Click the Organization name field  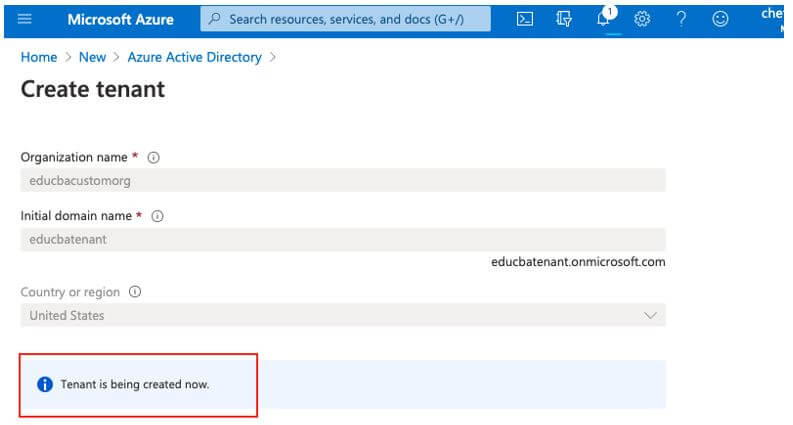tap(343, 181)
